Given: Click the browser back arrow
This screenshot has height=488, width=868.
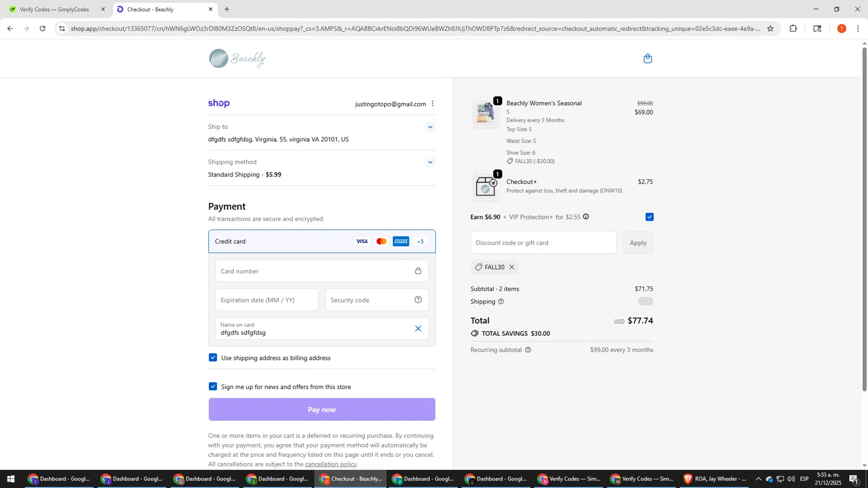Looking at the screenshot, I should click(x=9, y=28).
